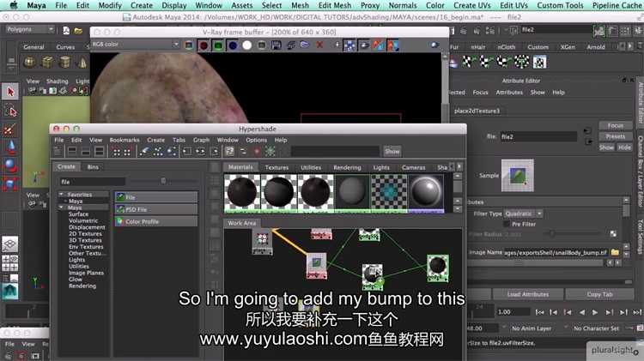Click the node search field containing 'file'
Image resolution: width=644 pixels, height=361 pixels.
click(x=92, y=182)
